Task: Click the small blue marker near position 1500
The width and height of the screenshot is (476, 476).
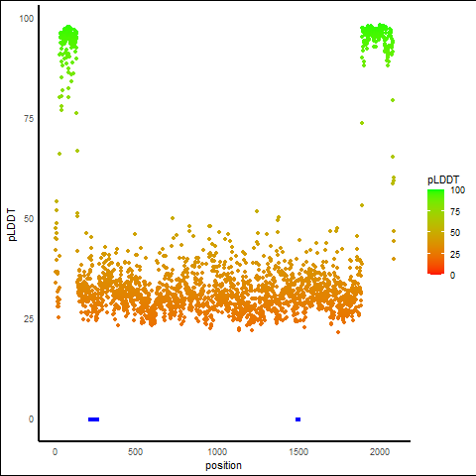Action: click(297, 419)
